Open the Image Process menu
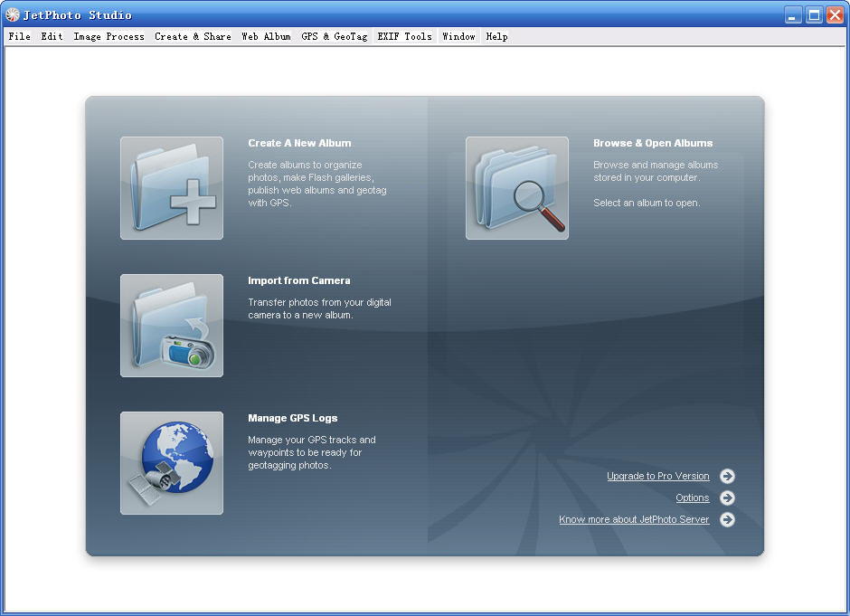850x616 pixels. (109, 37)
